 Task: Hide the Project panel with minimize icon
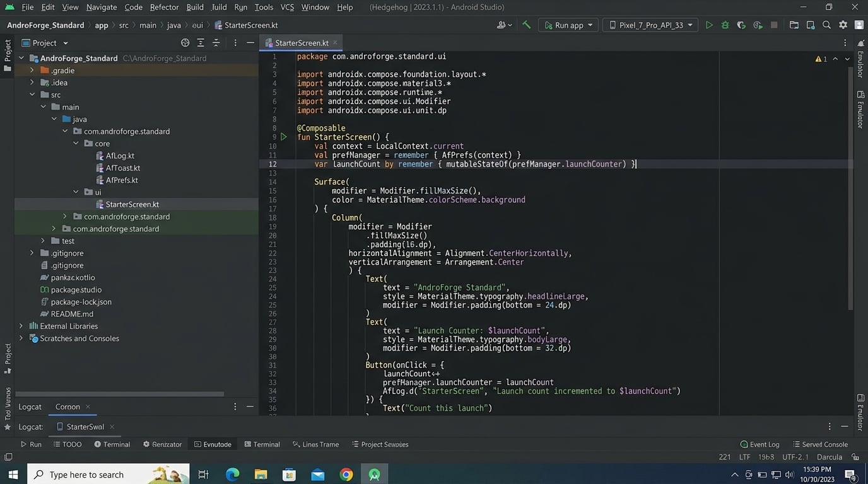pos(250,43)
